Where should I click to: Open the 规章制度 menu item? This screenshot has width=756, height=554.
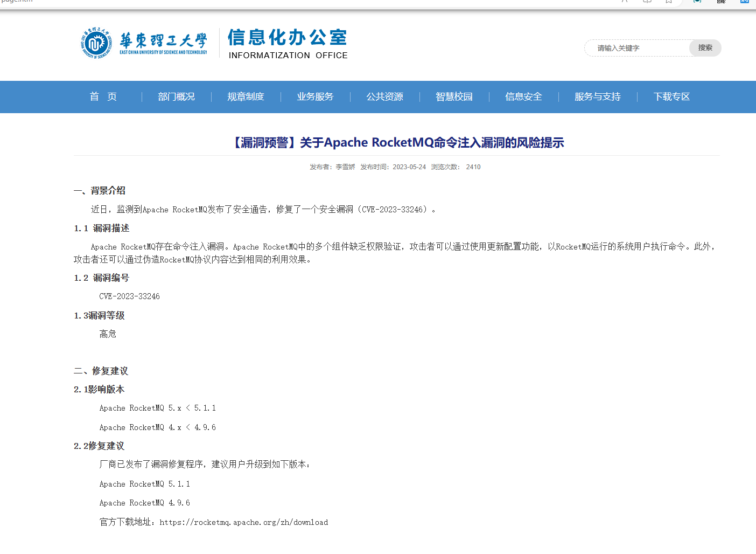pyautogui.click(x=246, y=96)
